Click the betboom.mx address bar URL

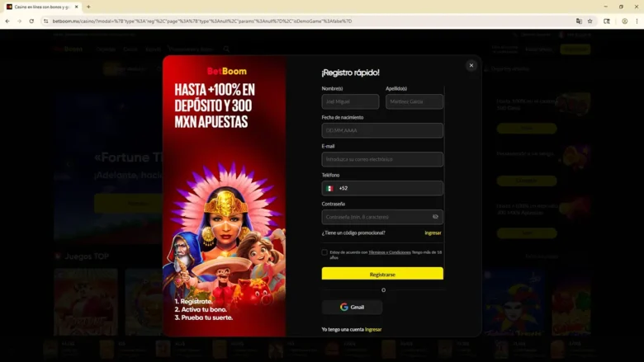[202, 21]
